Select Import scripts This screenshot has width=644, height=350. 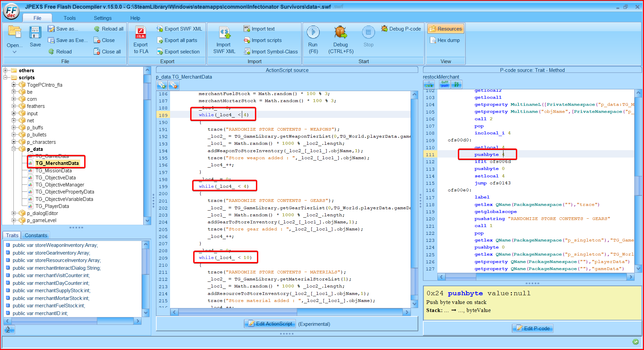[262, 40]
